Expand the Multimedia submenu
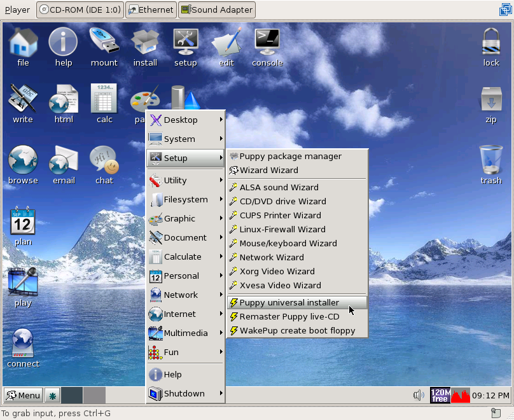 [x=186, y=333]
